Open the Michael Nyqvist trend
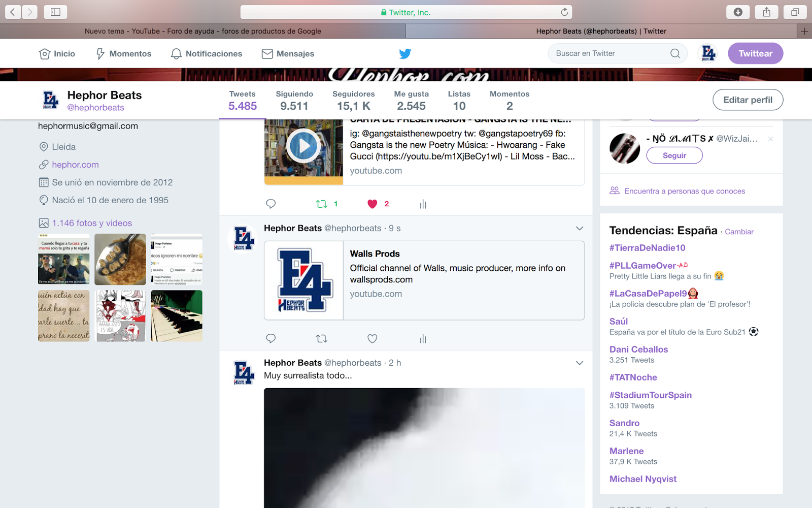 (643, 479)
